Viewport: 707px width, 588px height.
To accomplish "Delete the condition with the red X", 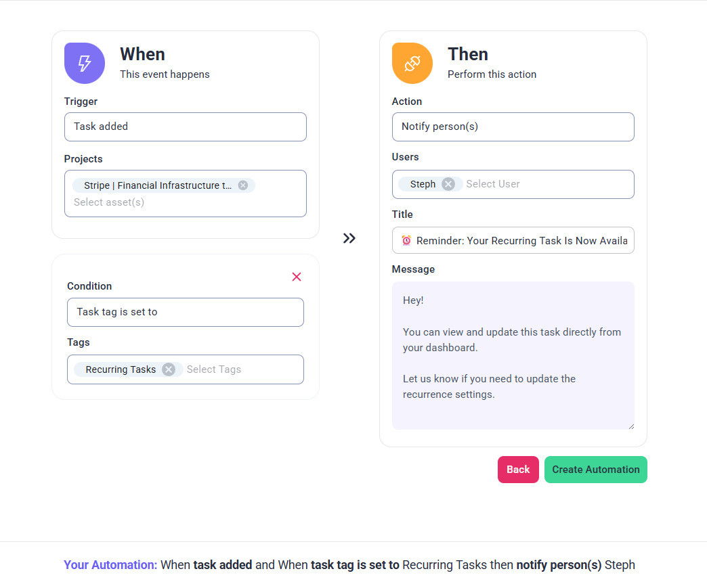I will tap(297, 277).
